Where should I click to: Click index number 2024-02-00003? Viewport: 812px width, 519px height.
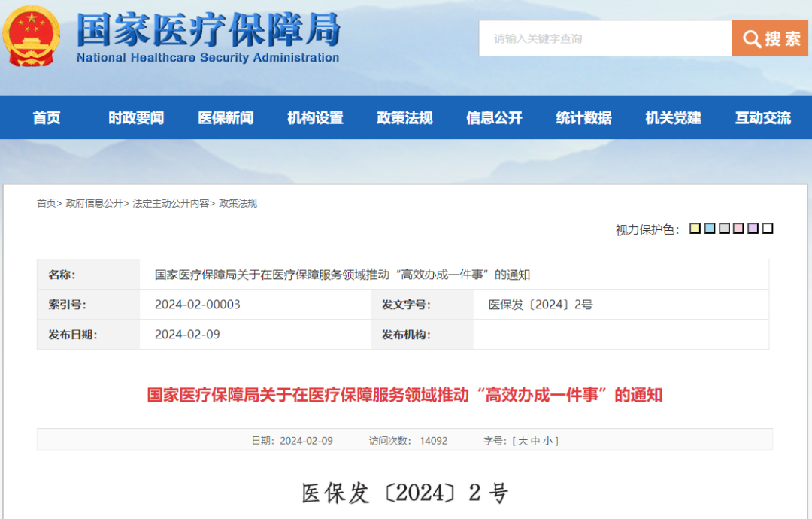[x=197, y=305]
